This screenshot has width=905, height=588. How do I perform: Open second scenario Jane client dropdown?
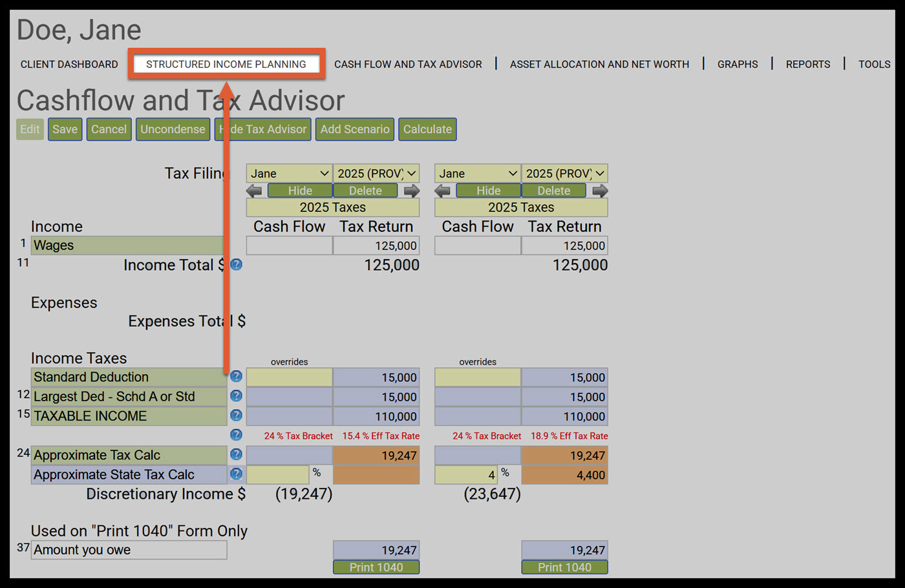[478, 173]
